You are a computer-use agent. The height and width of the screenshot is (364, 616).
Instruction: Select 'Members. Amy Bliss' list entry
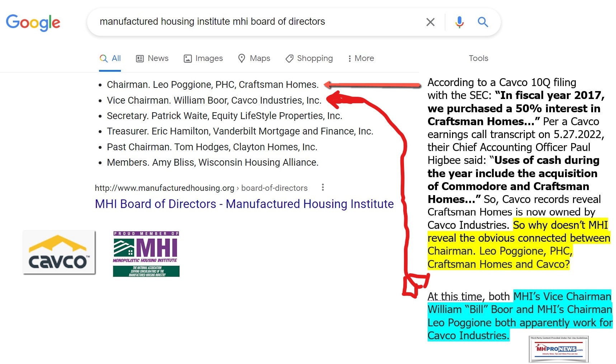212,162
